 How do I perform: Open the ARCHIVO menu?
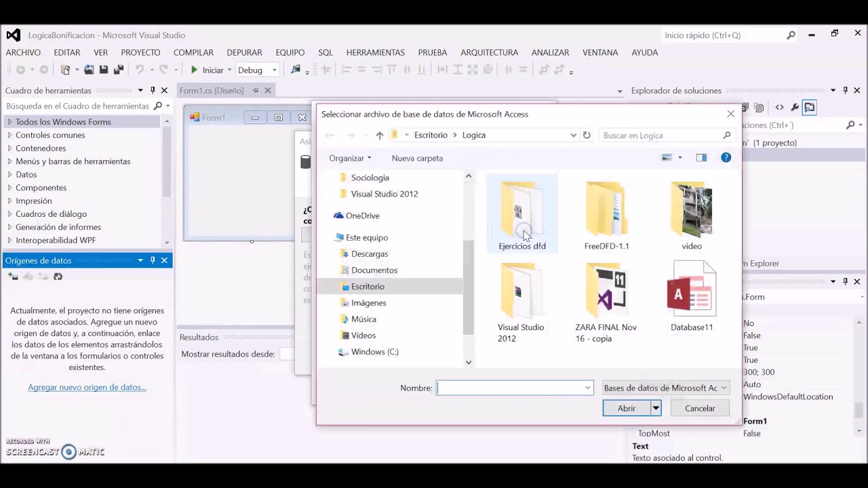23,52
